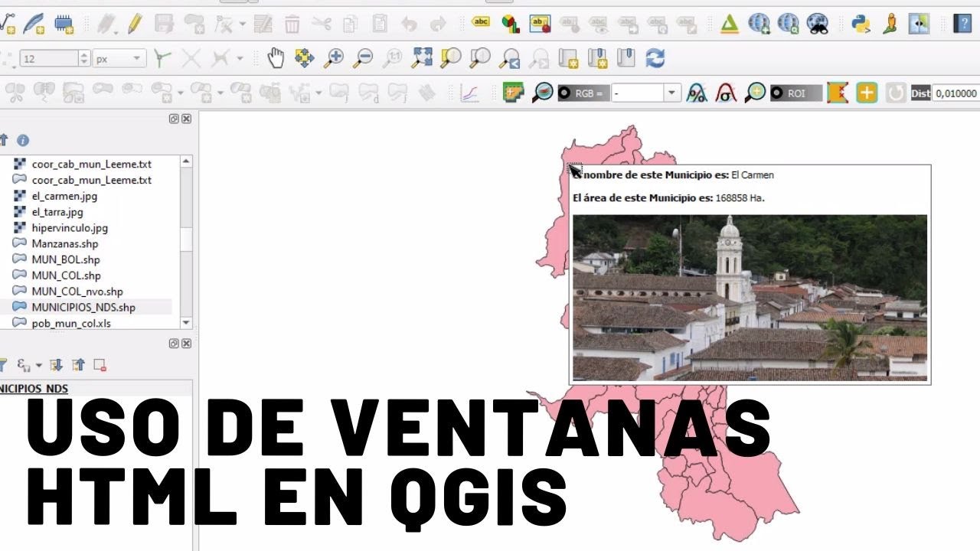Click the SCP plugin main icon
Screen dimensions: 980x551
[513, 93]
